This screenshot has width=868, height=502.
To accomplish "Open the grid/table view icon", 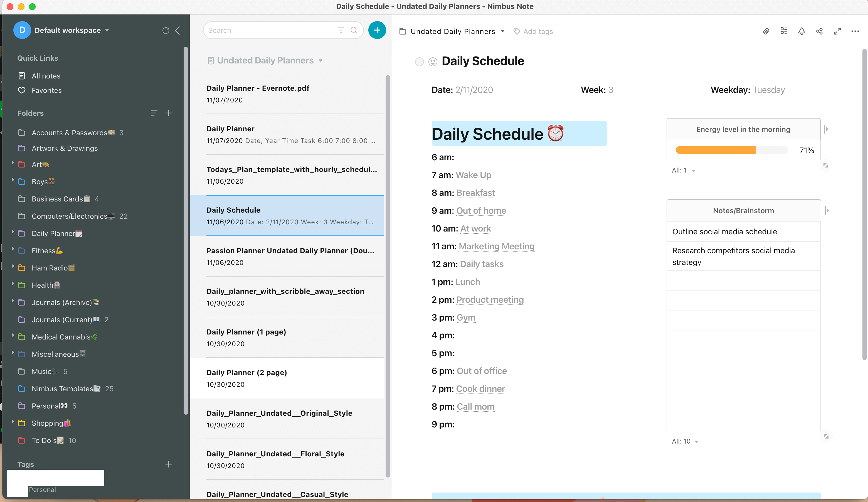I will pyautogui.click(x=784, y=31).
